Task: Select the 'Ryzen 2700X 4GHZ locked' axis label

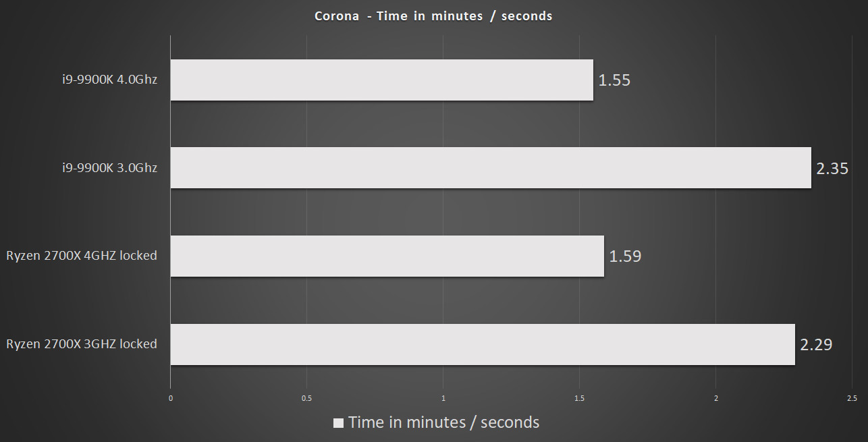Action: (x=82, y=256)
